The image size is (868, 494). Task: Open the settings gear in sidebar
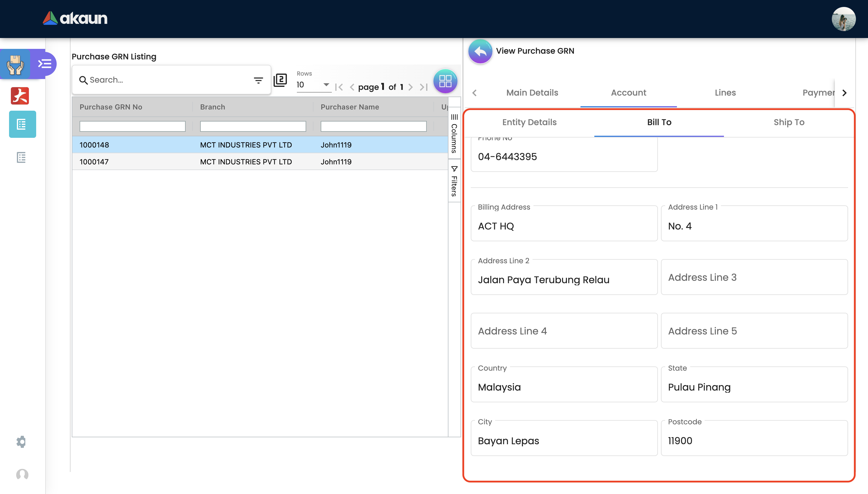click(x=21, y=442)
